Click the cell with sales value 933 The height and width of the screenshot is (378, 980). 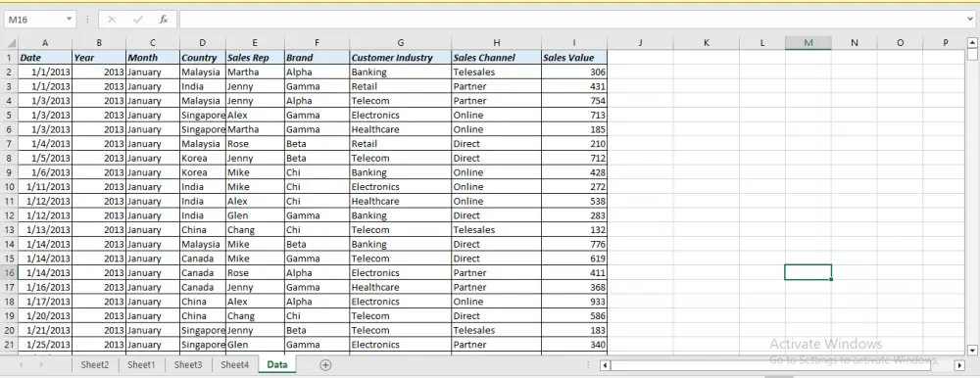point(573,302)
